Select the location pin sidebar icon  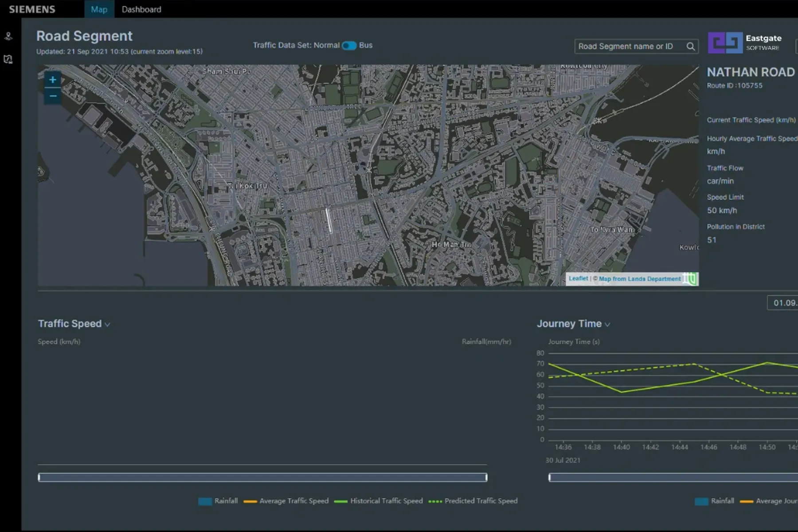(8, 36)
